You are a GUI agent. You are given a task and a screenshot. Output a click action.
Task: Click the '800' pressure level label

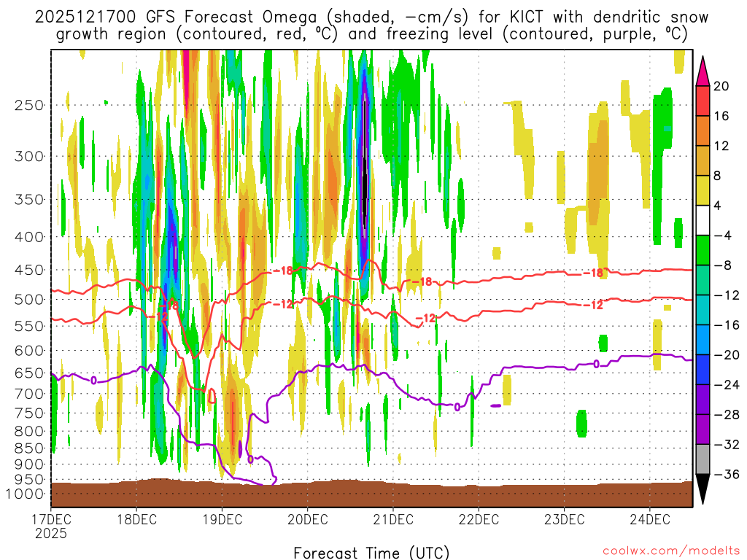point(28,432)
